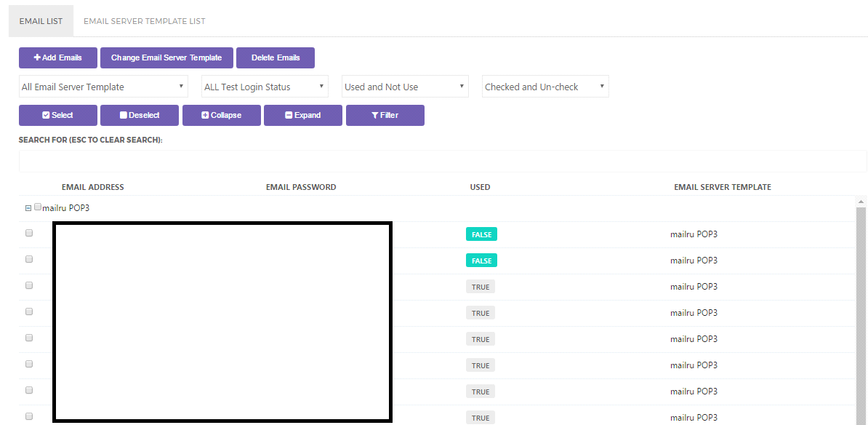Viewport: 868px width, 425px height.
Task: Click the Select checkmark button
Action: 58,115
